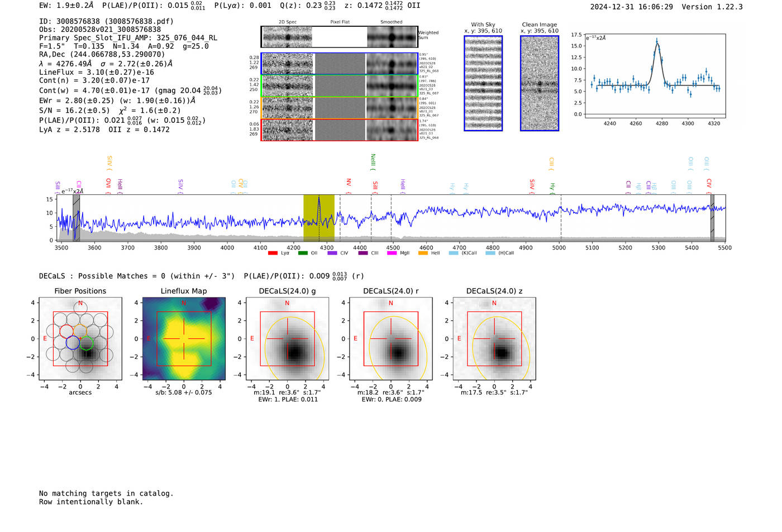
Task: Click the Cont(w) = 4.70 gmag line
Action: tap(130, 90)
